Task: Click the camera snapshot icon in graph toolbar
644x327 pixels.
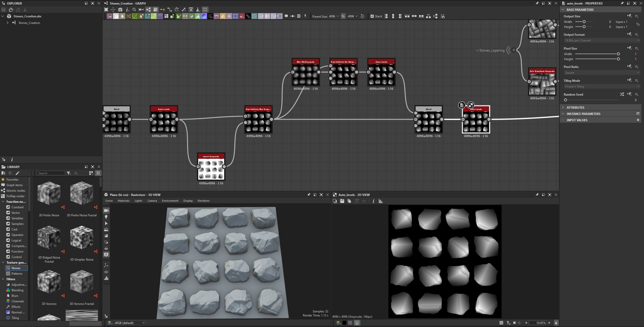Action: click(120, 10)
